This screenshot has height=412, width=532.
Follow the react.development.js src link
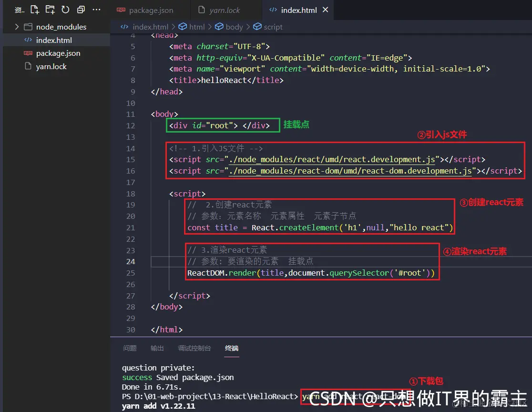click(x=332, y=159)
